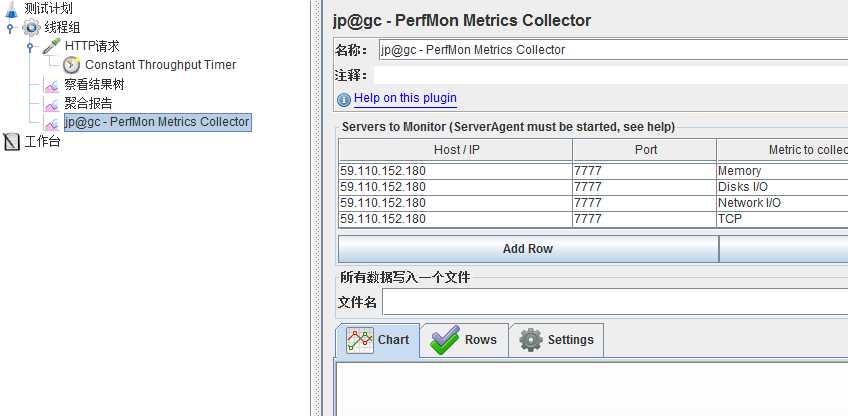Select Port 7777 in the TCP row
Image resolution: width=848 pixels, height=416 pixels.
[645, 219]
